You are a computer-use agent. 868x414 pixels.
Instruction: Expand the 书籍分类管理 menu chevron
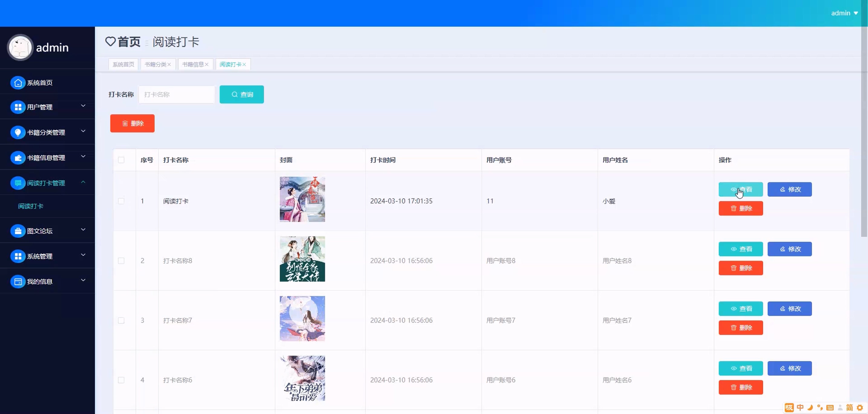[x=83, y=131]
